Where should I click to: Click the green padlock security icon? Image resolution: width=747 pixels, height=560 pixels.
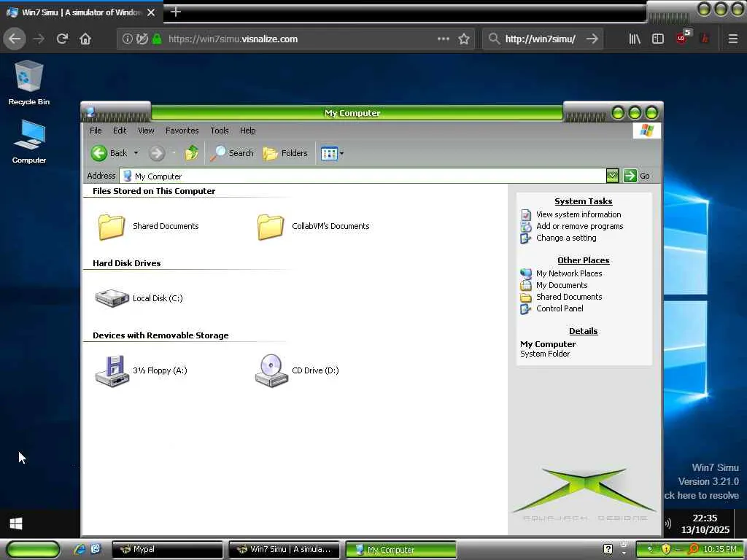click(x=157, y=39)
